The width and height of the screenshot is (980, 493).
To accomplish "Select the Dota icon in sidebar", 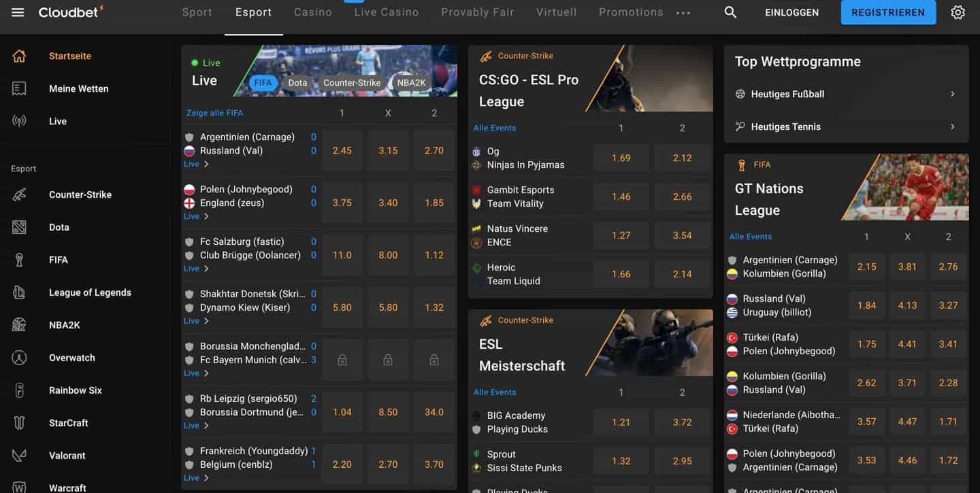I will point(19,227).
